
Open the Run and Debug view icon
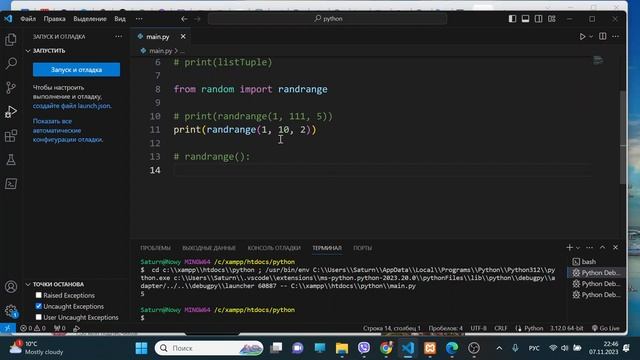[11, 111]
